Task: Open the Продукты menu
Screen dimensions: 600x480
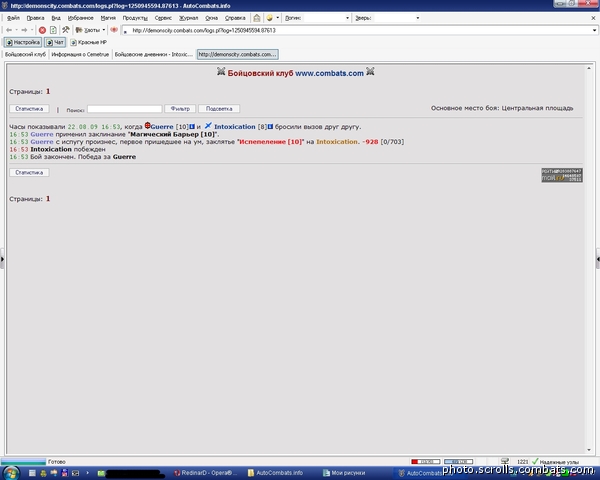Action: click(135, 18)
